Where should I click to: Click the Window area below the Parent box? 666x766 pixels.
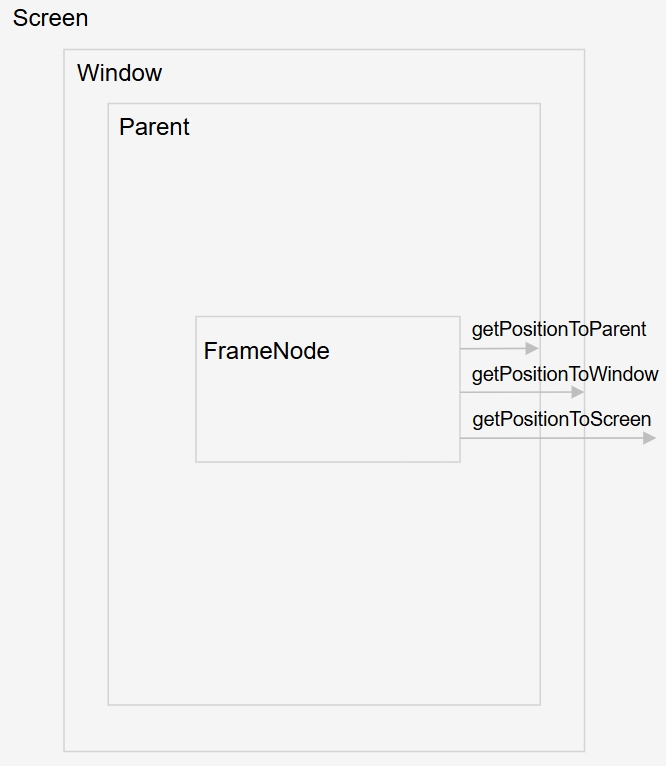(325, 728)
